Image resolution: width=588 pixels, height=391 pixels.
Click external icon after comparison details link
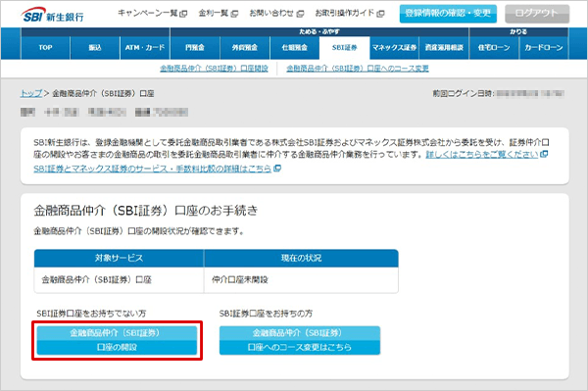277,169
